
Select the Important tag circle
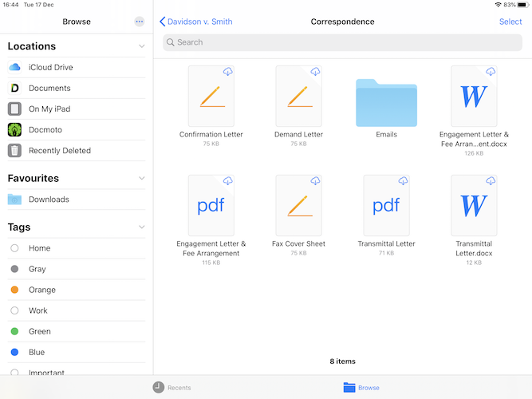coord(14,372)
